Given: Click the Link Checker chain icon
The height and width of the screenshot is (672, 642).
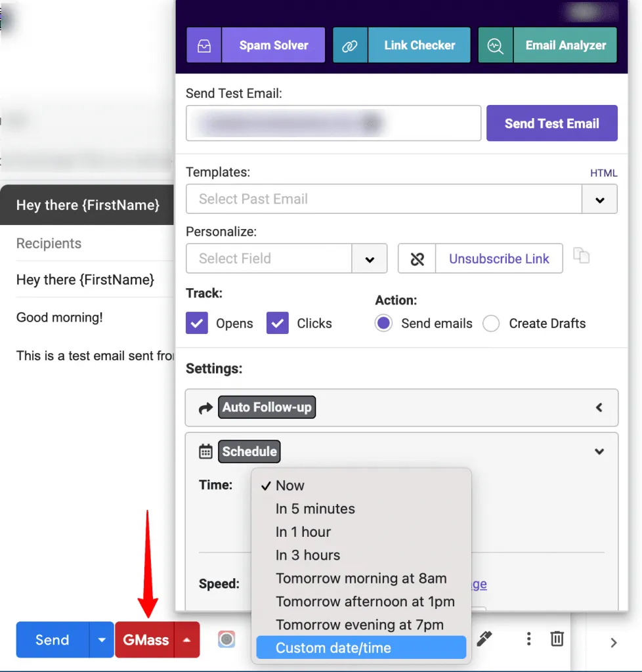Looking at the screenshot, I should [x=350, y=45].
